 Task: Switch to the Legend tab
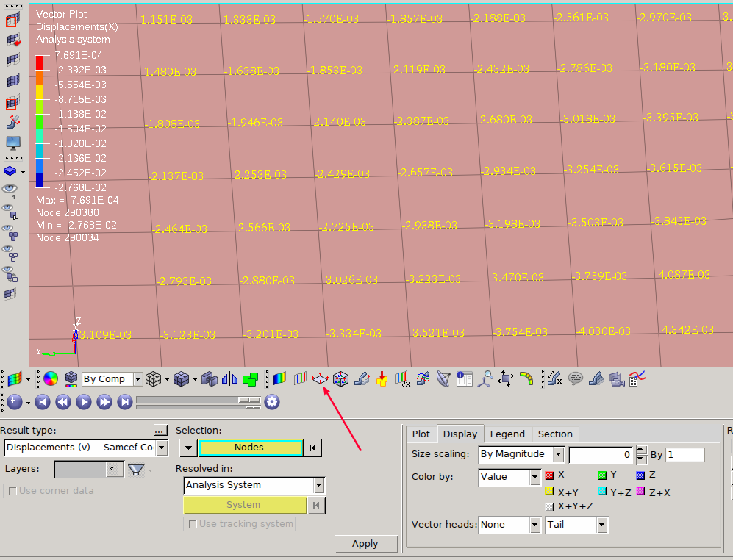(508, 434)
